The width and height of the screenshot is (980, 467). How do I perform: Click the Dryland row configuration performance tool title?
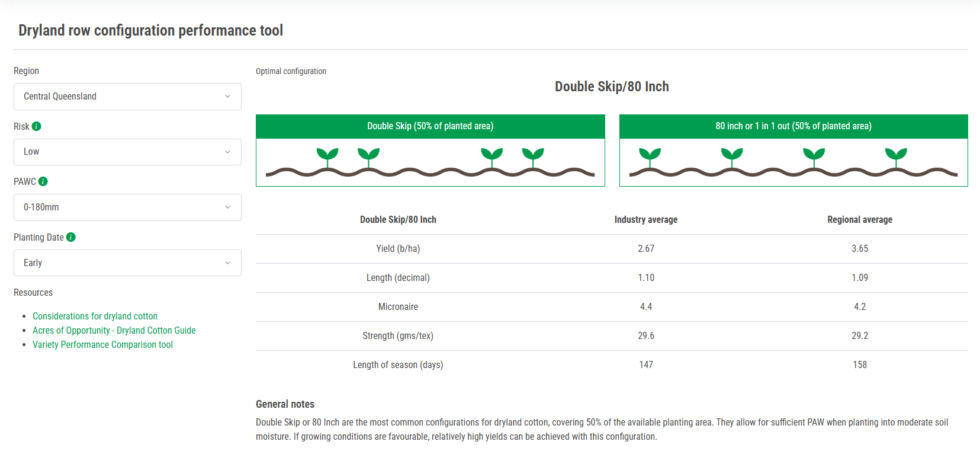point(150,30)
